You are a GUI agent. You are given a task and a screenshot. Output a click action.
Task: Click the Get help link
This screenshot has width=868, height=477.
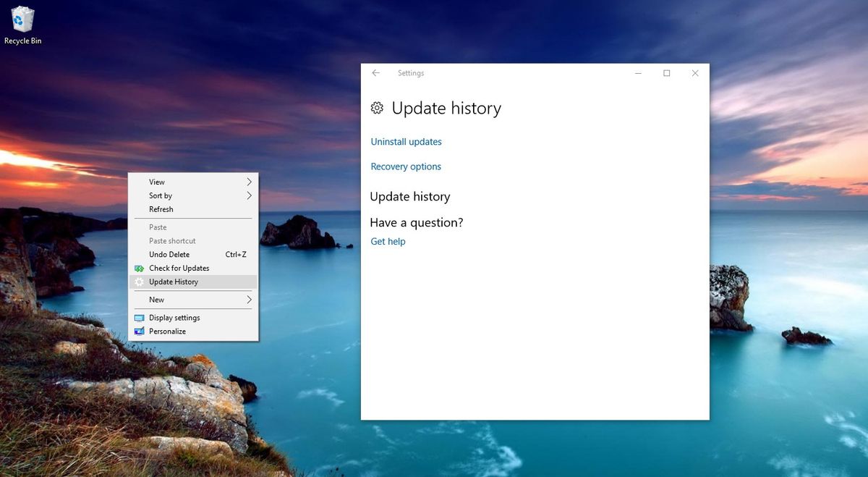click(x=388, y=241)
